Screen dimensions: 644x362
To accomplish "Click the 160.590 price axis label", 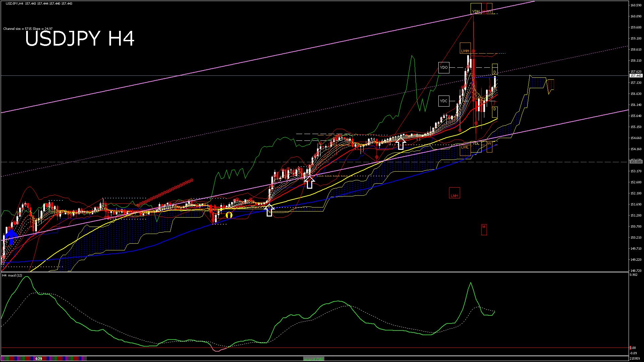I will (636, 5).
